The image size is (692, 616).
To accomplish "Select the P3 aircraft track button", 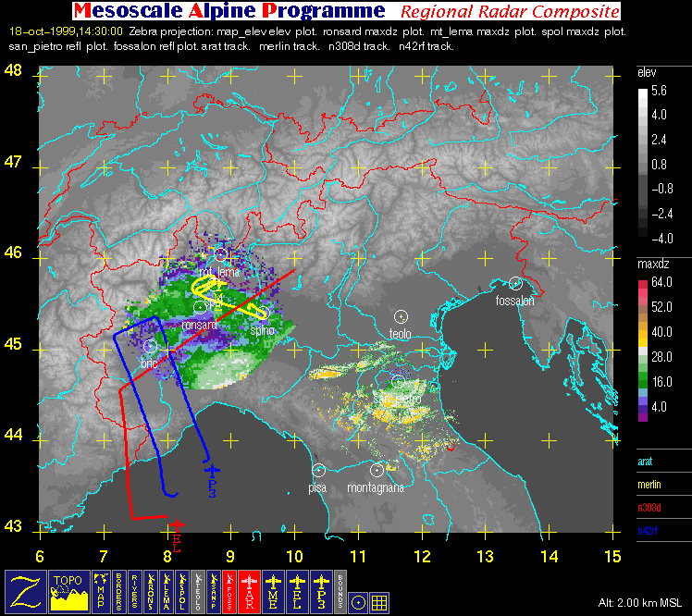I will (x=321, y=592).
